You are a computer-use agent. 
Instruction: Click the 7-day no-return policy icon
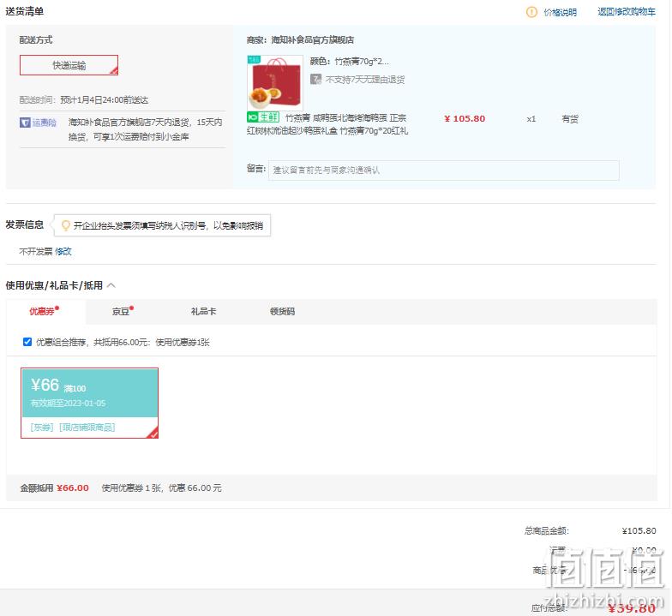click(315, 79)
